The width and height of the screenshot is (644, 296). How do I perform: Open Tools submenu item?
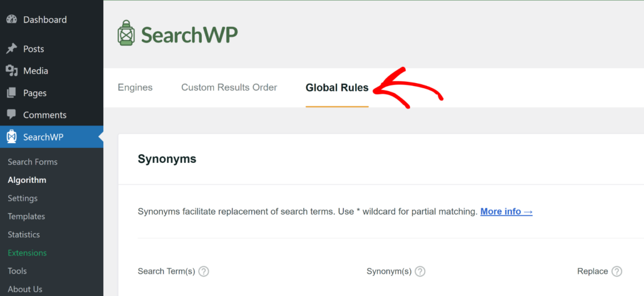(x=18, y=271)
